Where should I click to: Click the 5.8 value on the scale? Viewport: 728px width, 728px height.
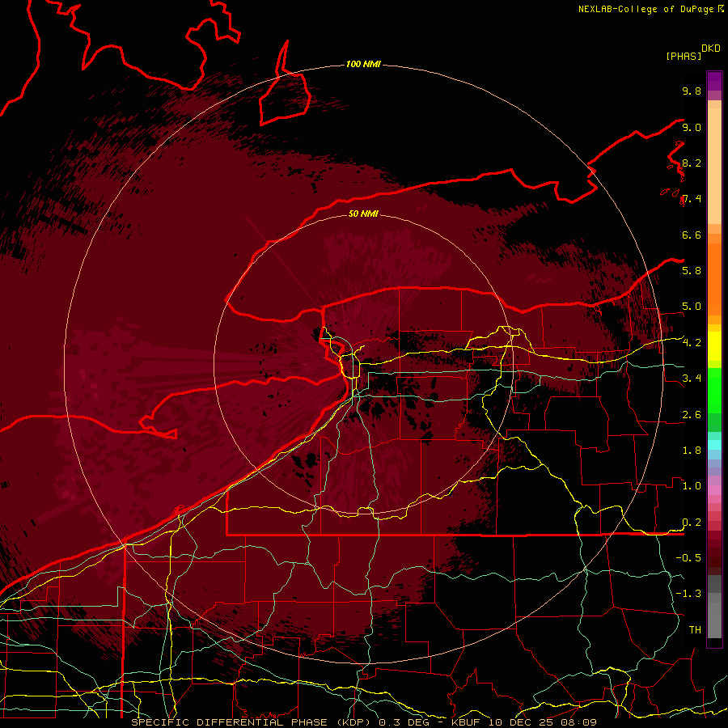click(x=692, y=270)
